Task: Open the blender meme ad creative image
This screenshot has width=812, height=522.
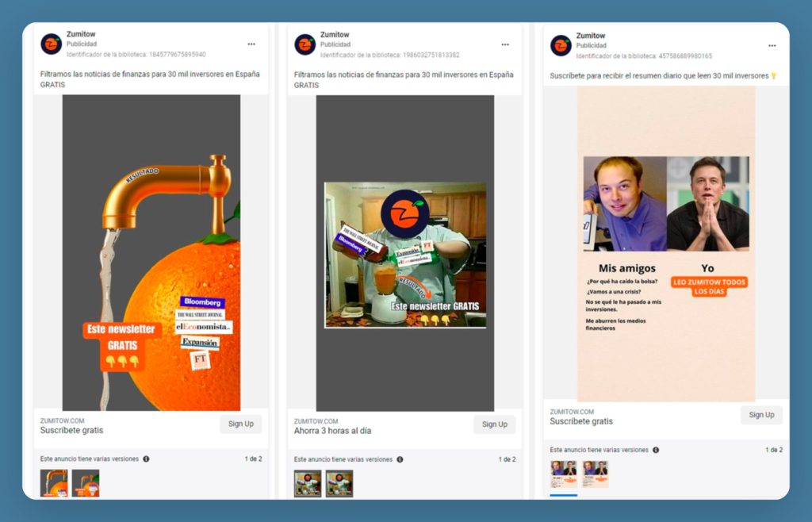Action: pyautogui.click(x=405, y=253)
